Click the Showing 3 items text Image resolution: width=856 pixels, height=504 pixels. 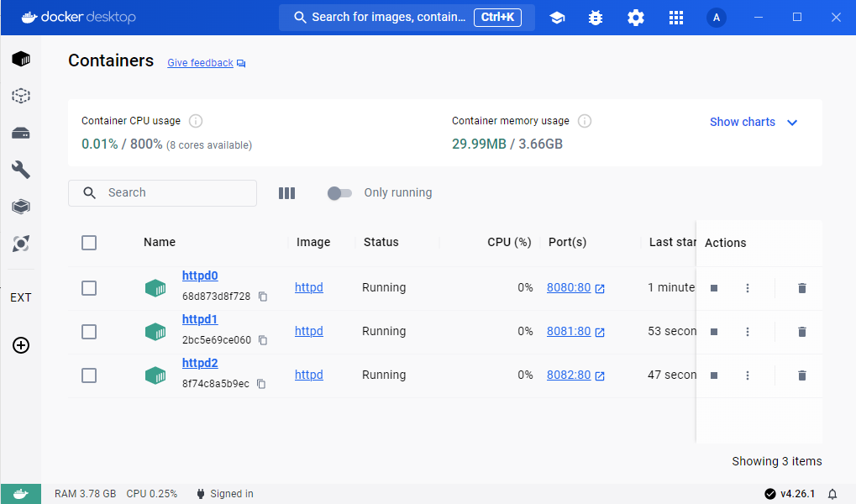(777, 461)
